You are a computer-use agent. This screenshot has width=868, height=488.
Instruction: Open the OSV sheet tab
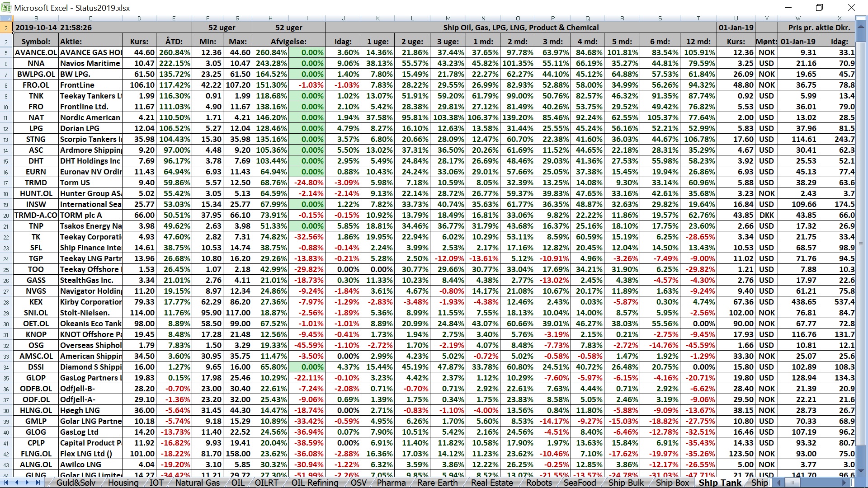(x=359, y=483)
